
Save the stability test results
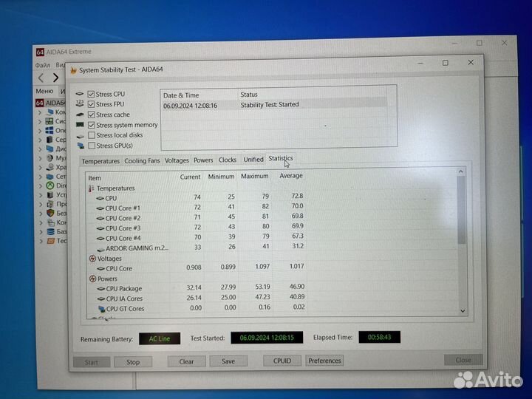click(x=228, y=361)
